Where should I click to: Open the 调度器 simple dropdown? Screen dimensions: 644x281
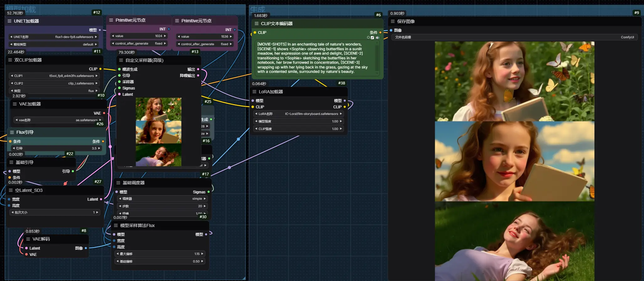(x=162, y=198)
